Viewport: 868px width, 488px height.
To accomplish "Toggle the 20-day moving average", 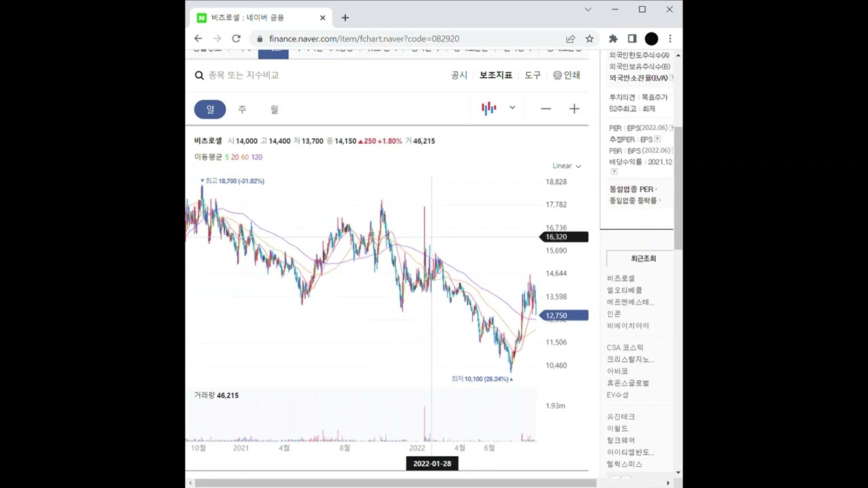I will (235, 157).
